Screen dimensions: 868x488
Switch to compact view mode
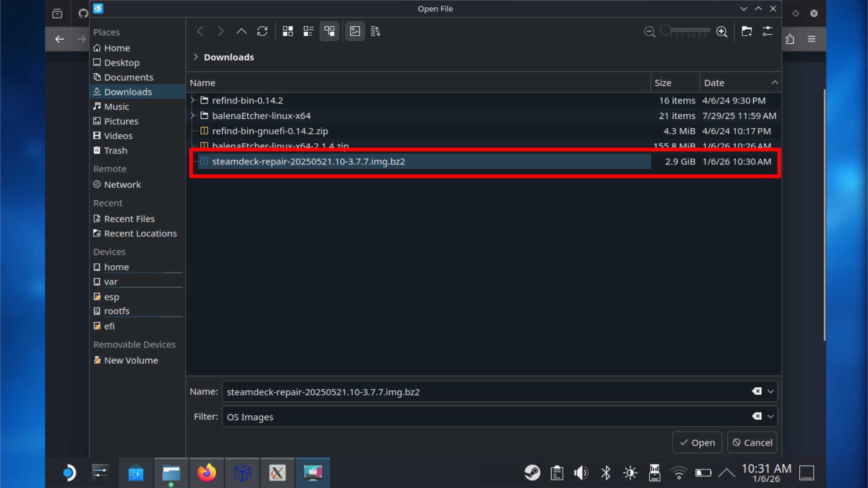(x=308, y=31)
